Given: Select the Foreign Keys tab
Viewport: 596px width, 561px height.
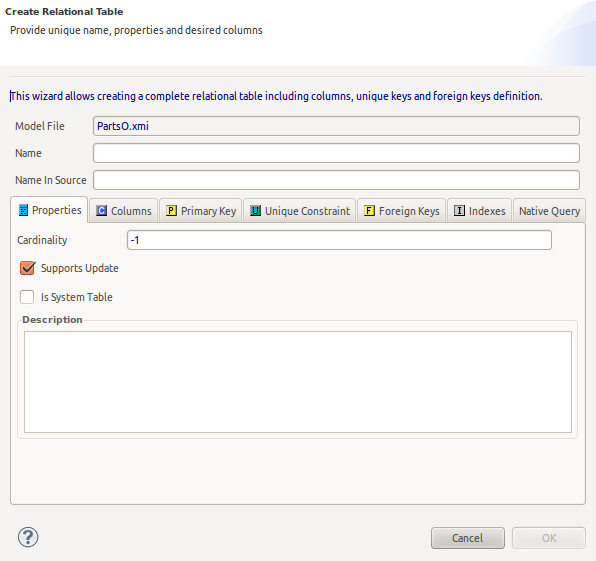Looking at the screenshot, I should click(x=401, y=211).
